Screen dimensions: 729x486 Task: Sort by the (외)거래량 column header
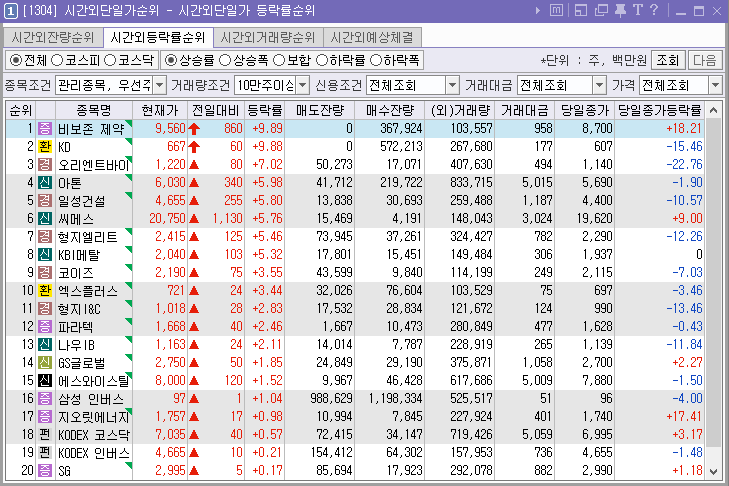[x=460, y=110]
